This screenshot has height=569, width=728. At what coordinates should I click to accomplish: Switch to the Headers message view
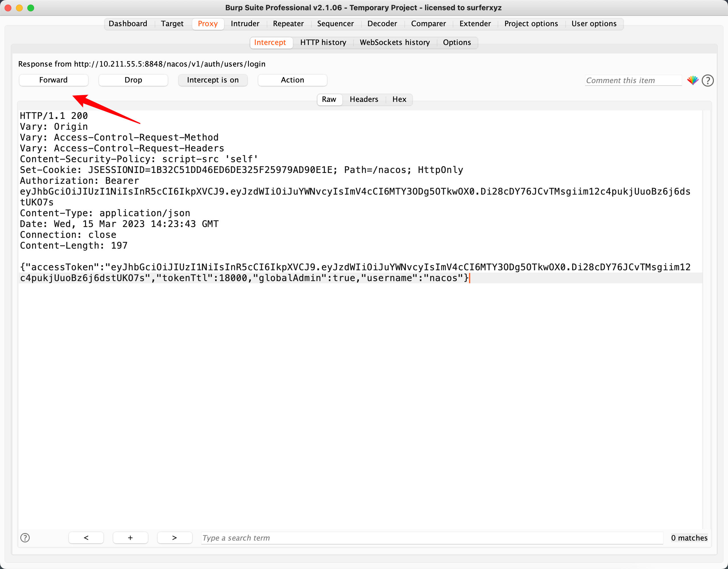[364, 99]
